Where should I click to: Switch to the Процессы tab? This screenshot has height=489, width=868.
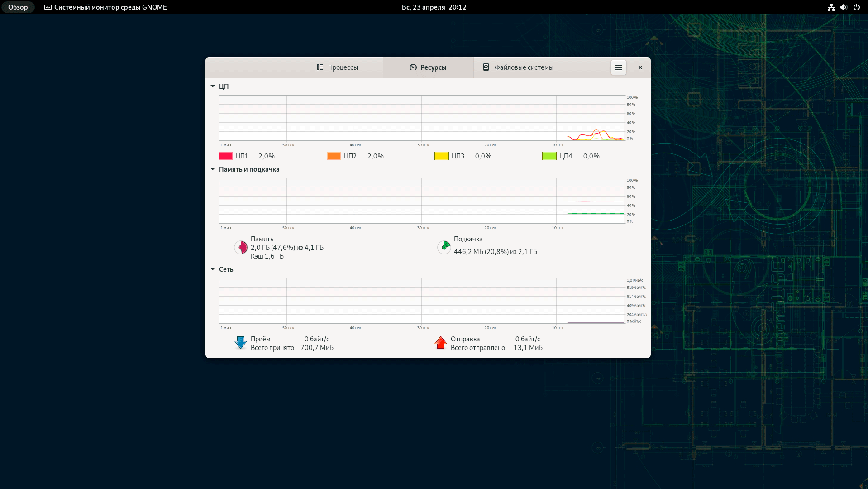tap(337, 67)
